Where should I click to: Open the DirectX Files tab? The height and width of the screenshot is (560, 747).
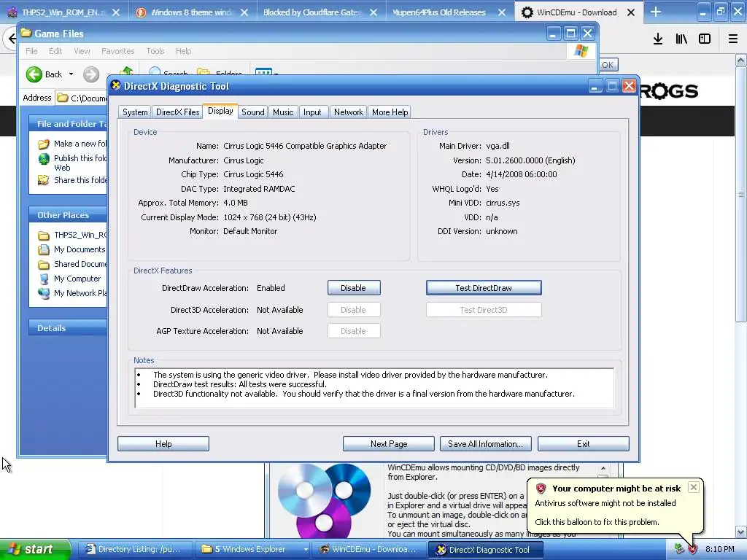(x=178, y=112)
